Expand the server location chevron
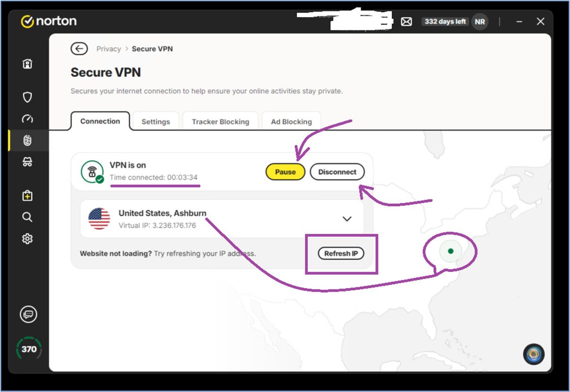 pyautogui.click(x=347, y=219)
